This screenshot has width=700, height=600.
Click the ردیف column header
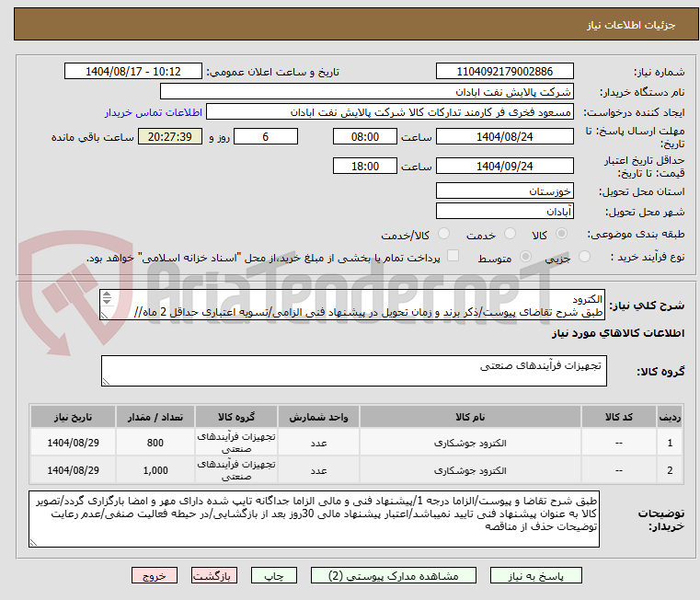670,417
